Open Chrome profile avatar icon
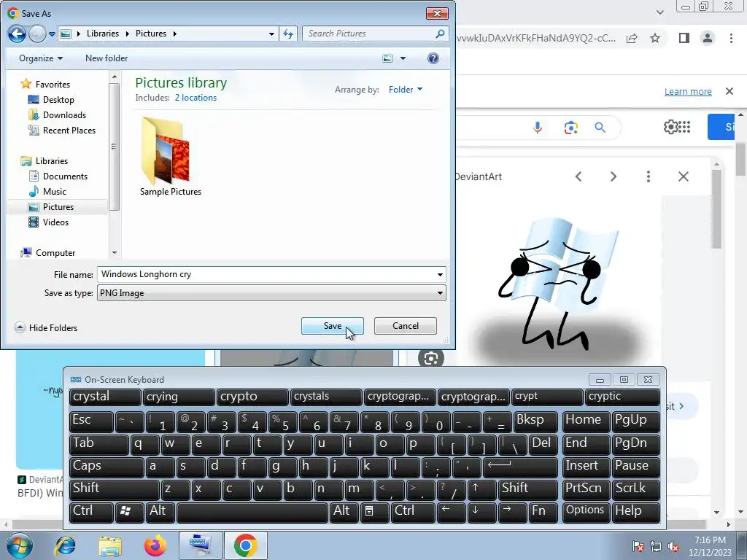Viewport: 747px width, 560px height. tap(708, 38)
